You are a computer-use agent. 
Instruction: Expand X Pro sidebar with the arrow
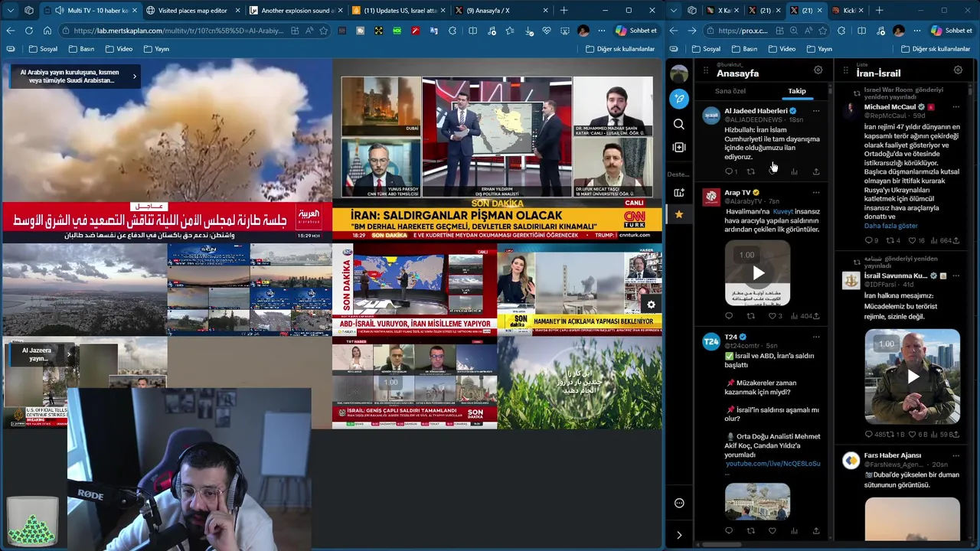click(679, 535)
